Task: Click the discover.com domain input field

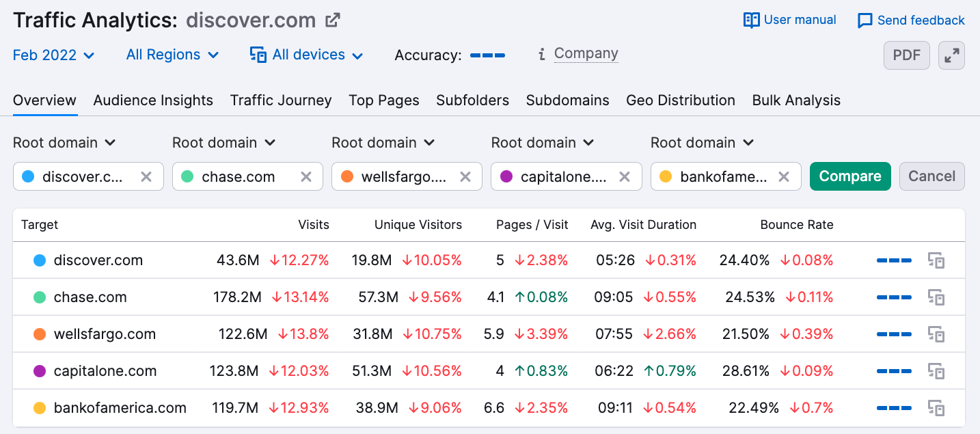Action: pos(88,176)
